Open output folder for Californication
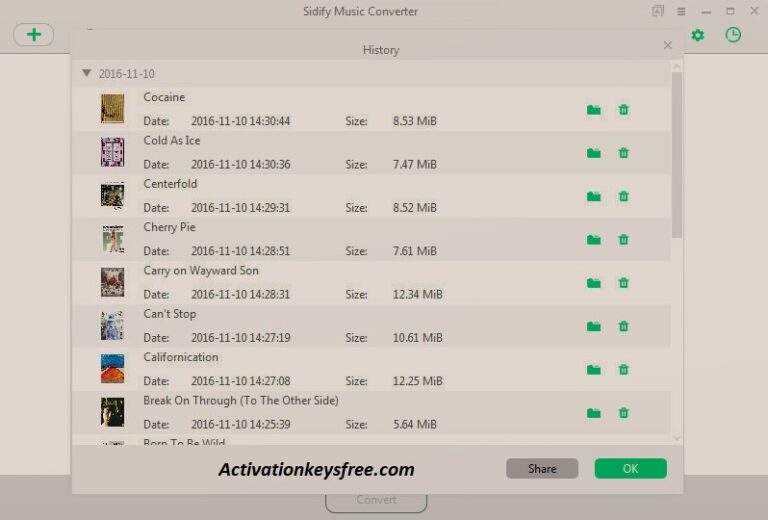This screenshot has width=768, height=520. pos(594,370)
